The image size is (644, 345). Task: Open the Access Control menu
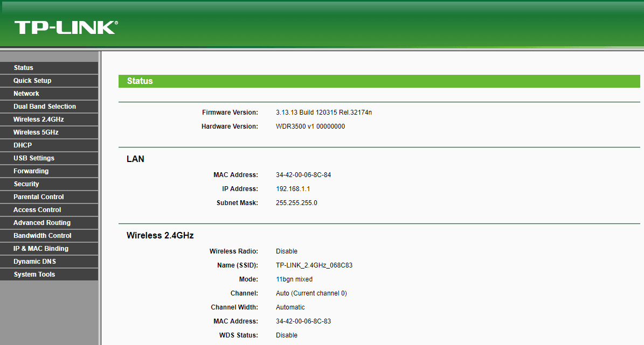36,209
